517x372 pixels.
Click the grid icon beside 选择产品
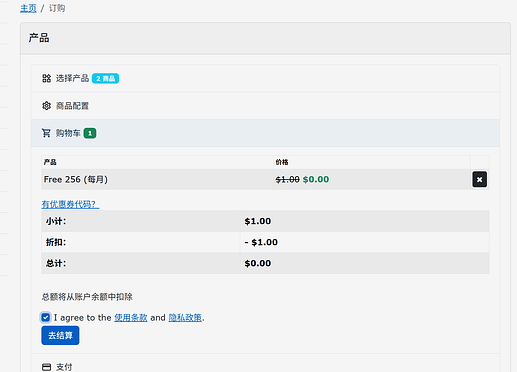point(46,78)
